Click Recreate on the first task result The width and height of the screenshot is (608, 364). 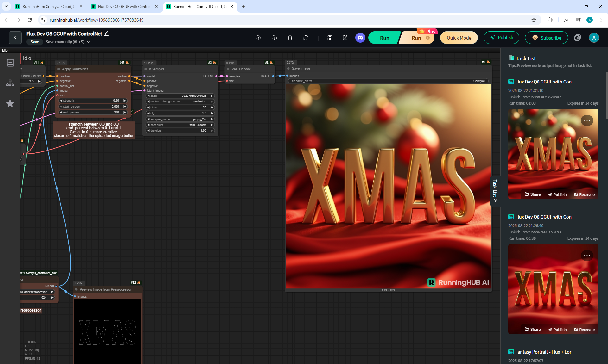pyautogui.click(x=584, y=194)
